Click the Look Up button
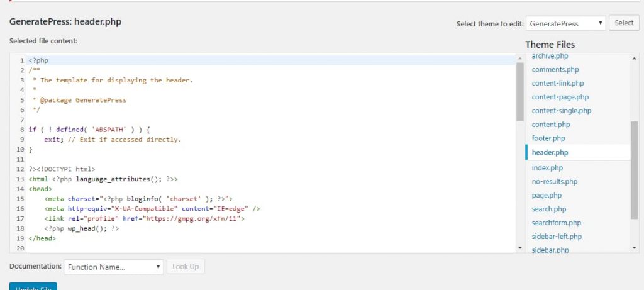Viewport: 644px width, 290px height. tap(186, 267)
